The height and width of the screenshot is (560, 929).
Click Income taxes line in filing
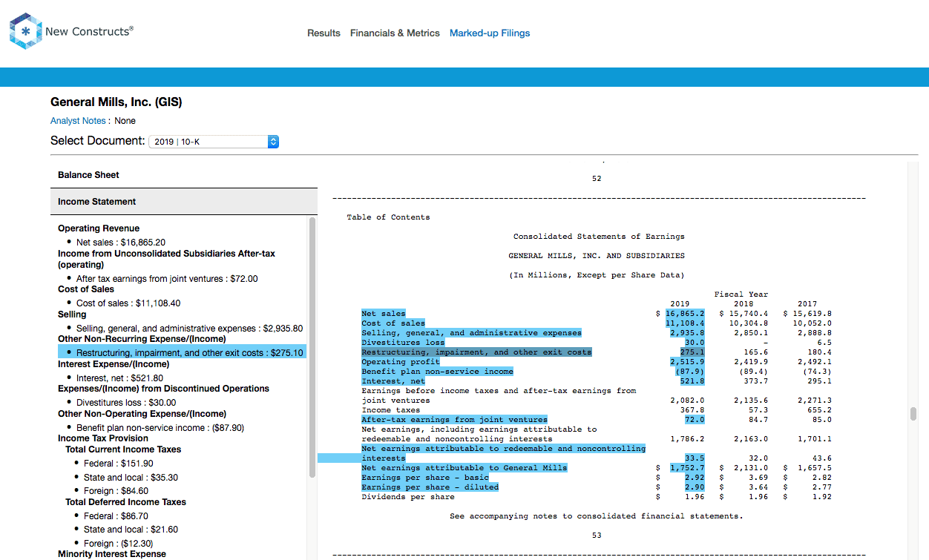[391, 410]
